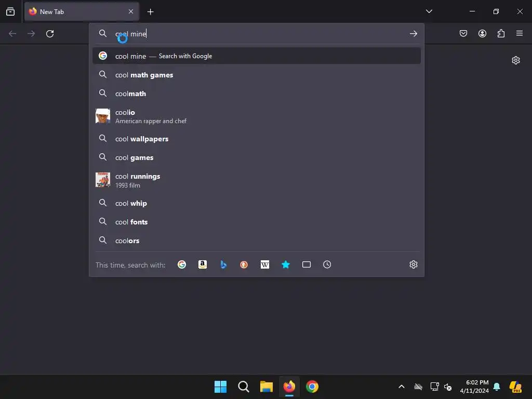Image resolution: width=532 pixels, height=399 pixels.
Task: Reload the current page
Action: tap(50, 34)
